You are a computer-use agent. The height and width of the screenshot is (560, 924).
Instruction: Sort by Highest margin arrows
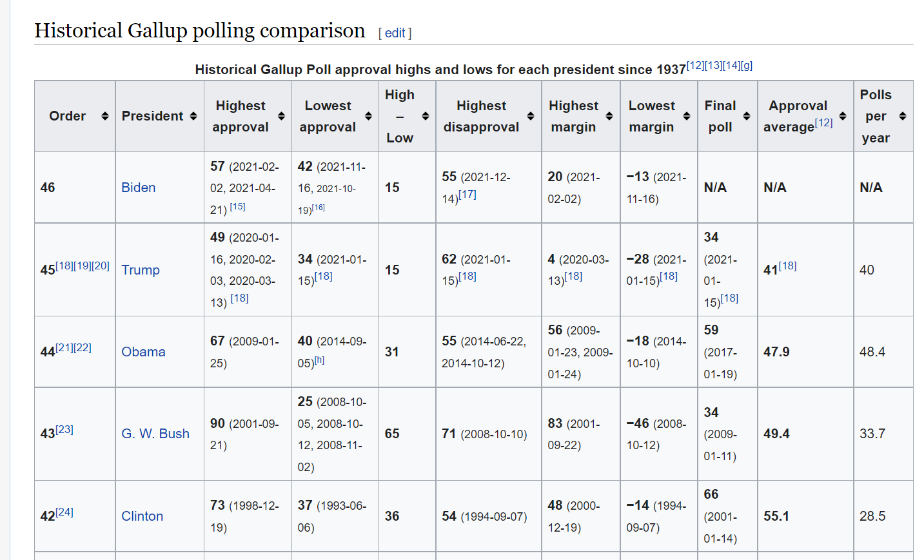pyautogui.click(x=609, y=116)
